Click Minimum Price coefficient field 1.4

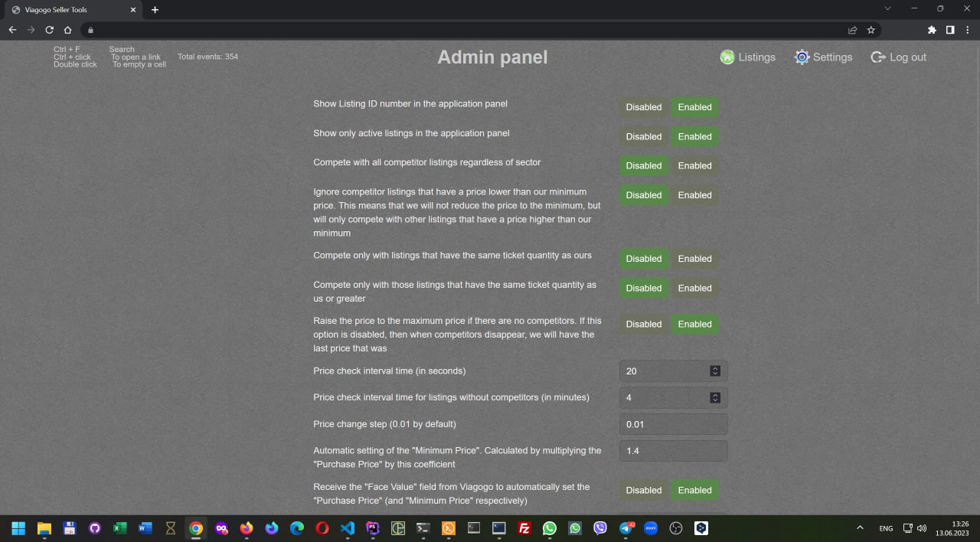tap(673, 451)
